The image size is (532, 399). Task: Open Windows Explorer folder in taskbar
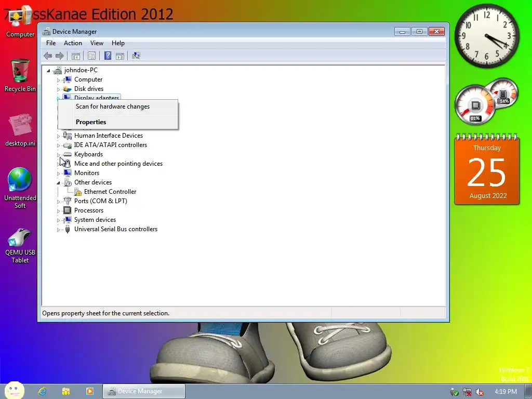coord(66,391)
